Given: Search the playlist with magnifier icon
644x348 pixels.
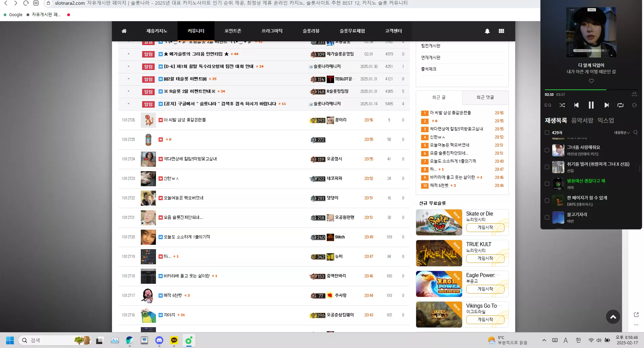Looking at the screenshot, I should click(x=636, y=132).
